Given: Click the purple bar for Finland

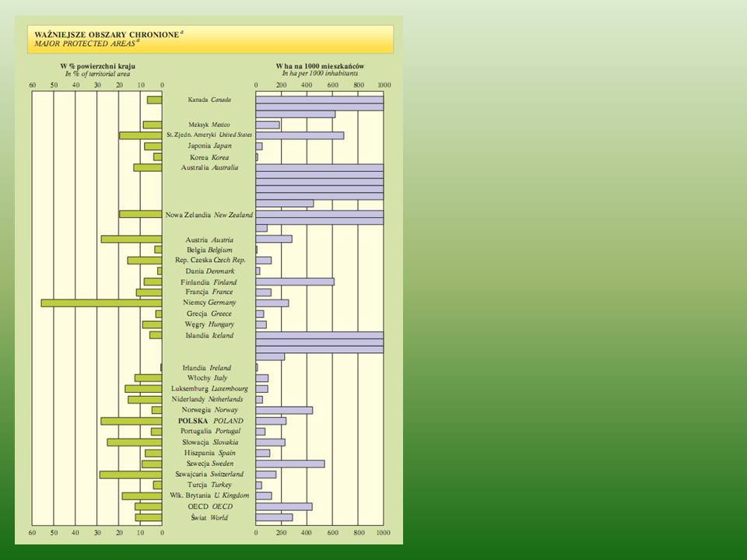Looking at the screenshot, I should 295,282.
